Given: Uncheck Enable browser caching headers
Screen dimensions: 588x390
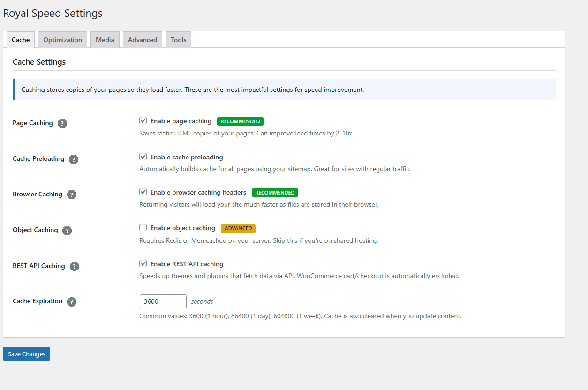Looking at the screenshot, I should (x=143, y=192).
